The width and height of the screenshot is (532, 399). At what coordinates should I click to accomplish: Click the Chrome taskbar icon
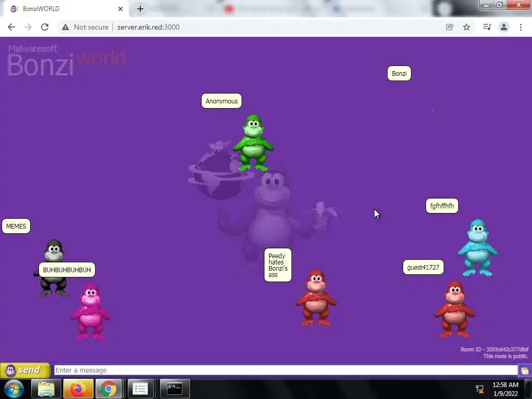tap(109, 389)
